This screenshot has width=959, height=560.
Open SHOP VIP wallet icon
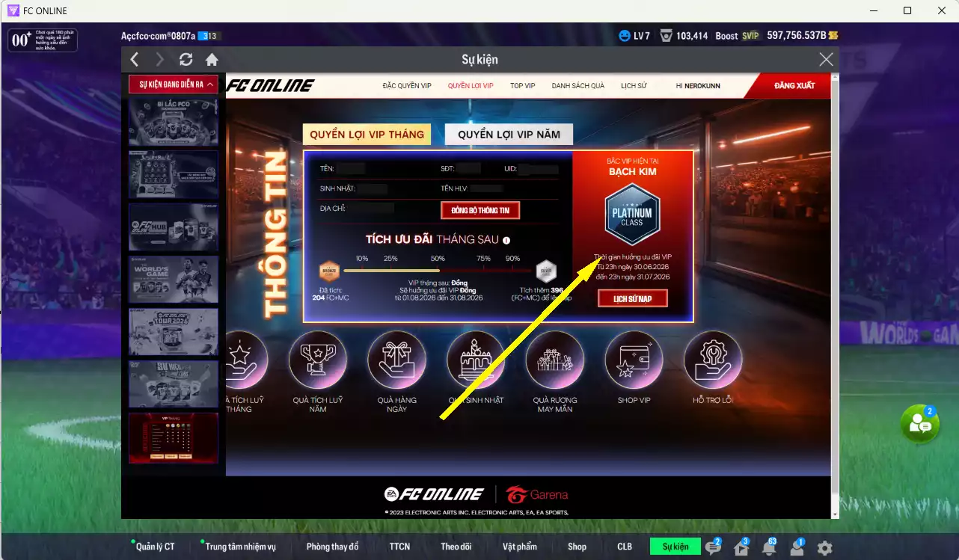634,360
